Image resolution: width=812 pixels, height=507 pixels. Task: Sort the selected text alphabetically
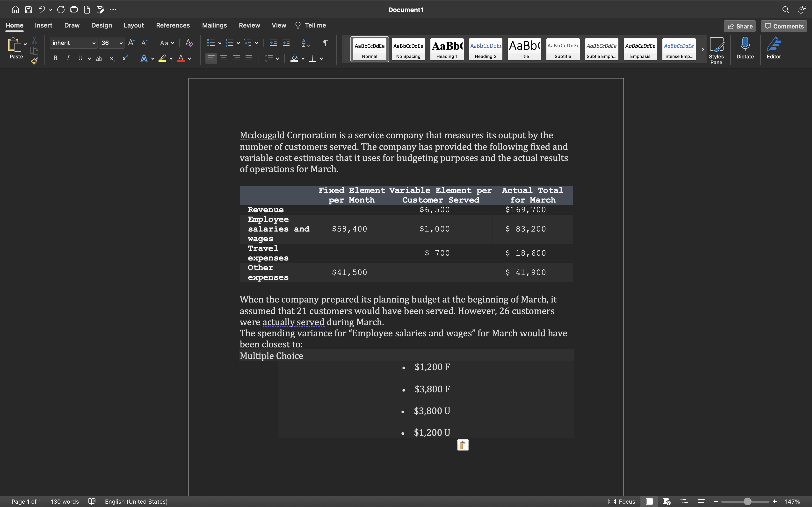[305, 43]
